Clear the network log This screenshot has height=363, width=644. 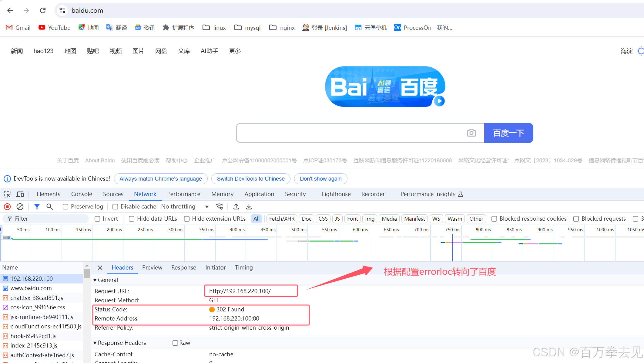click(x=20, y=207)
